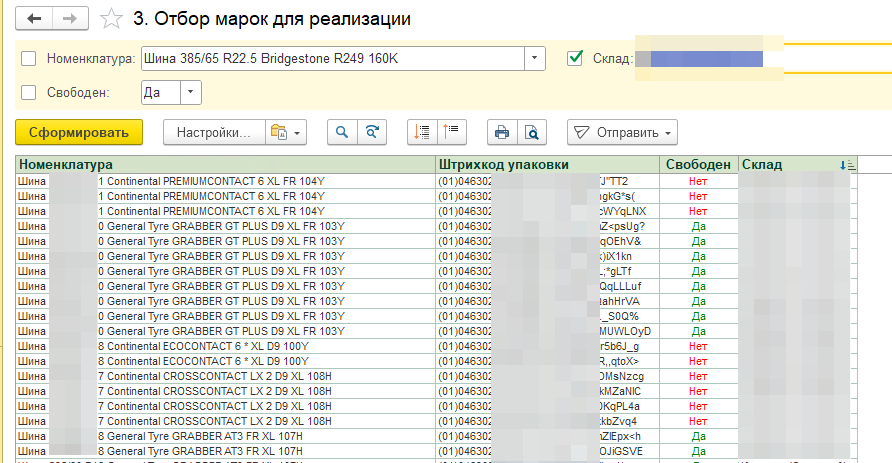Open the Номенклатура dropdown list
Screen dimensions: 892x463
pos(534,58)
